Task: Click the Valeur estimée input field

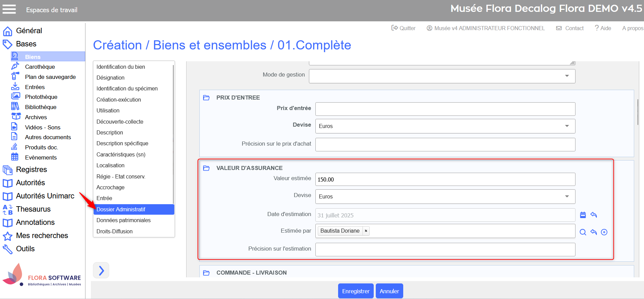Action: click(x=445, y=179)
